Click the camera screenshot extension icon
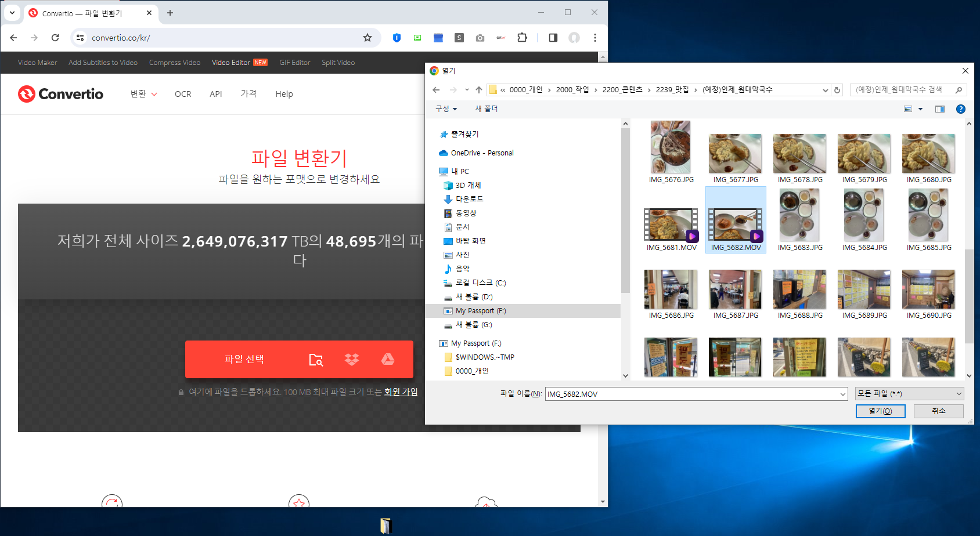 coord(480,38)
